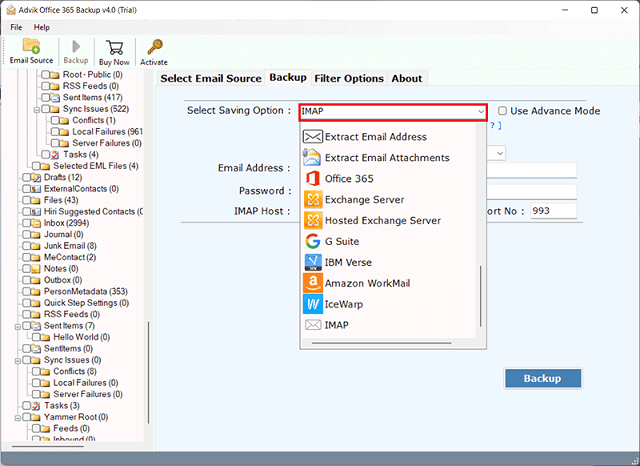Open the File menu
The image size is (640, 466).
point(16,27)
